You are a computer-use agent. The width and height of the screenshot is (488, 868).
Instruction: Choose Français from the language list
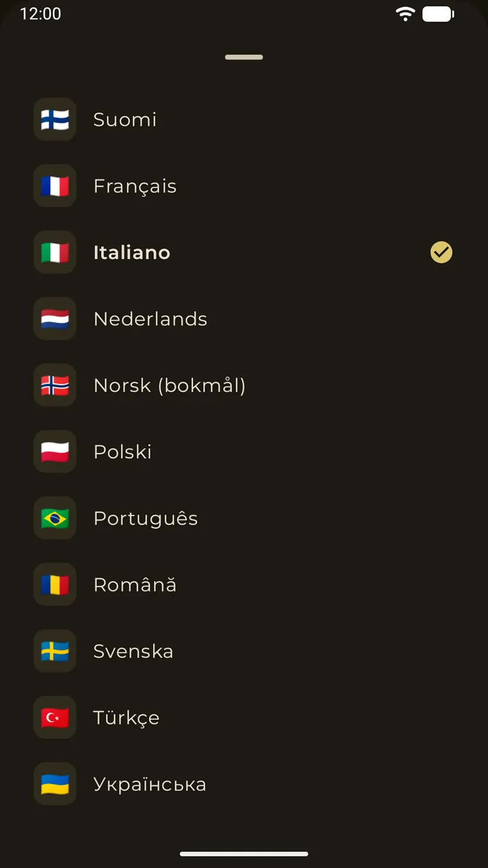point(244,186)
